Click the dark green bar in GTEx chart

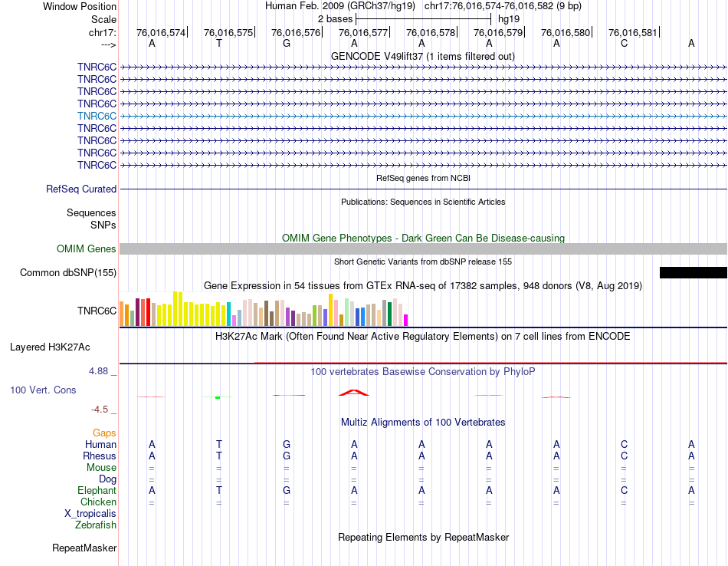[x=389, y=314]
